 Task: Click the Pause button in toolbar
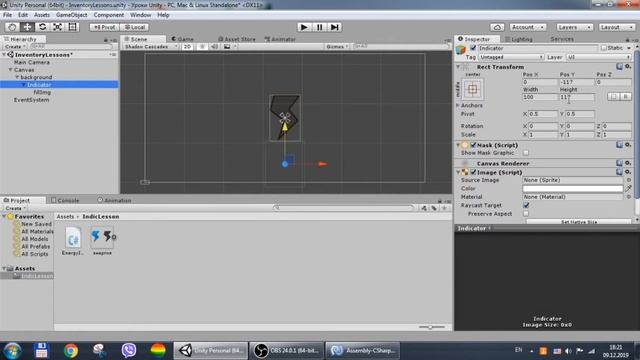(x=319, y=27)
